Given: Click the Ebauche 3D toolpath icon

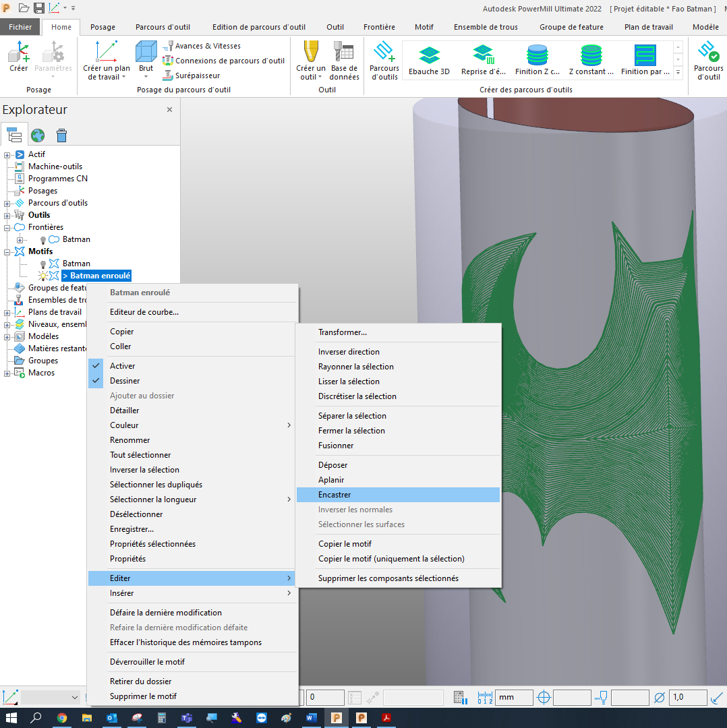Looking at the screenshot, I should pyautogui.click(x=429, y=59).
